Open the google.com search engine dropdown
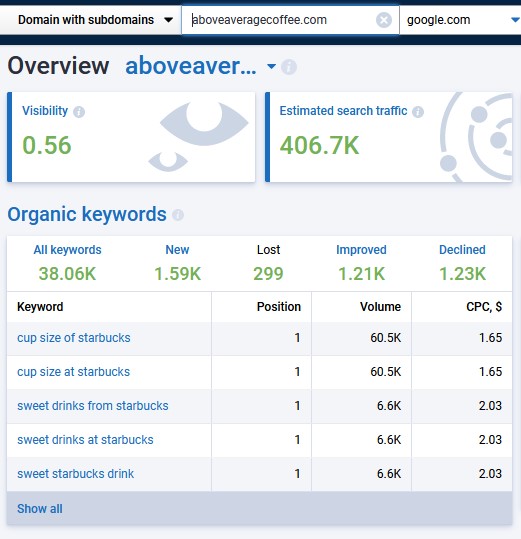This screenshot has width=521, height=539. coord(460,20)
